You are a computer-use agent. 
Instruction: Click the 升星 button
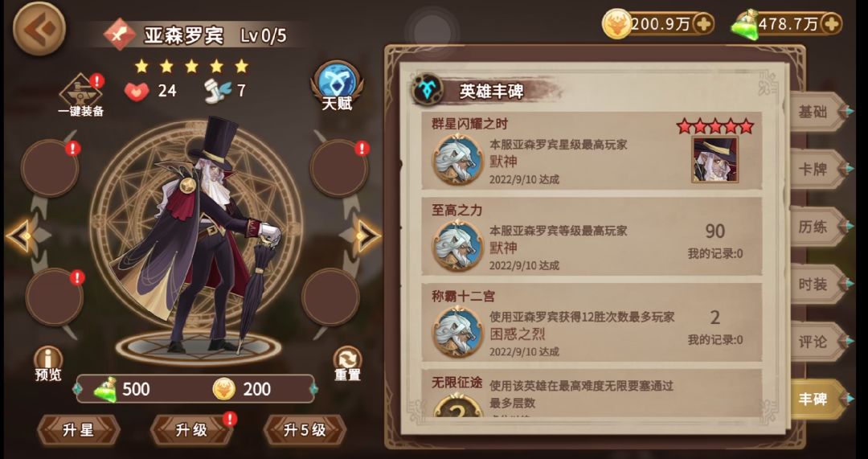(79, 430)
